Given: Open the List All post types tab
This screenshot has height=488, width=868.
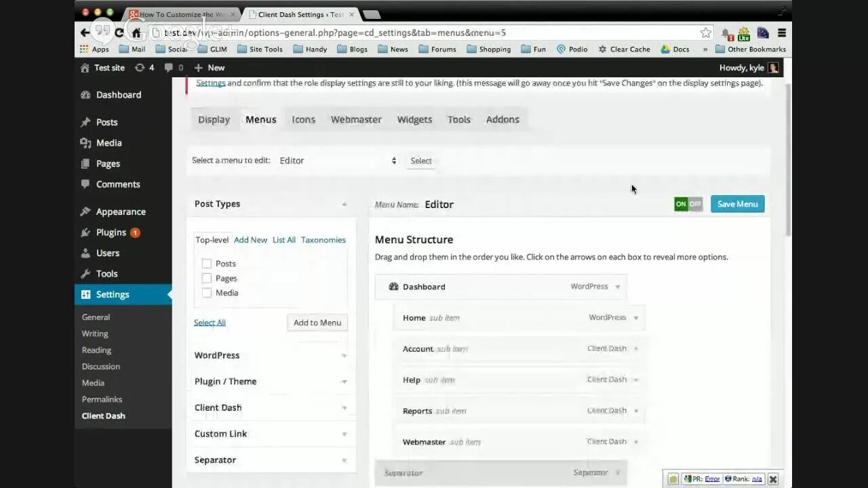Looking at the screenshot, I should [284, 240].
